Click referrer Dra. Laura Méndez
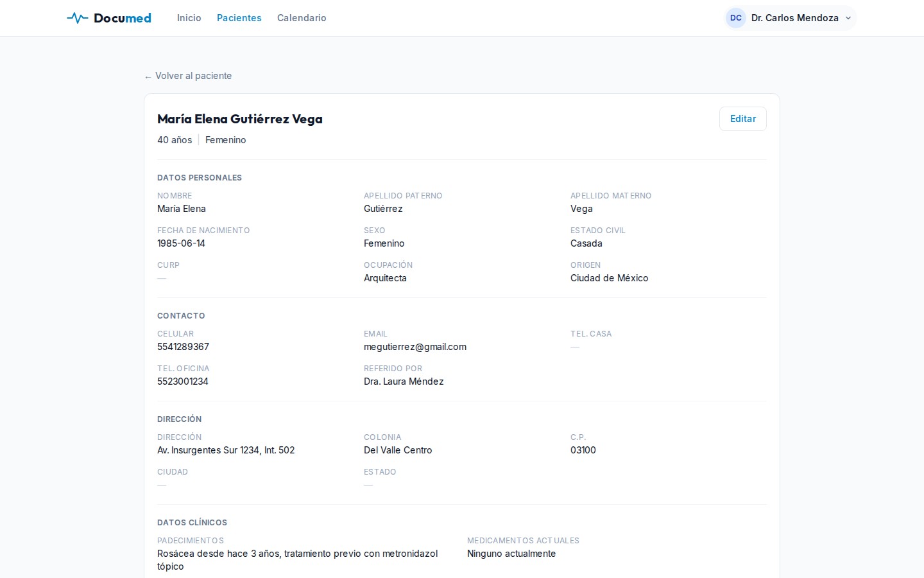The image size is (924, 578). pyautogui.click(x=404, y=381)
